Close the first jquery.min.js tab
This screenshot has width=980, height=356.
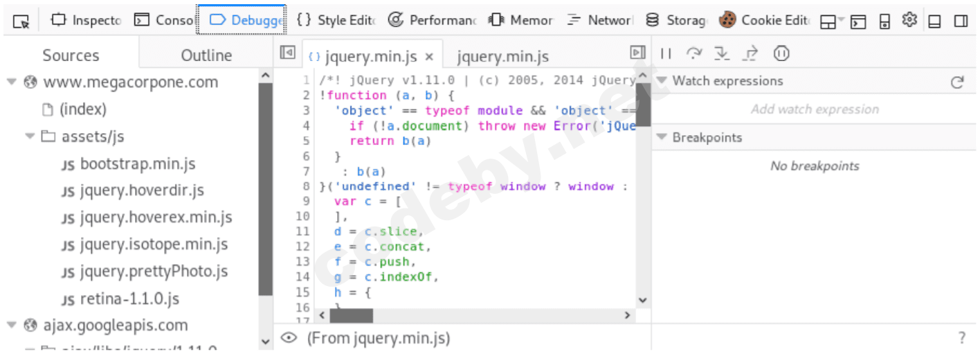click(x=429, y=57)
